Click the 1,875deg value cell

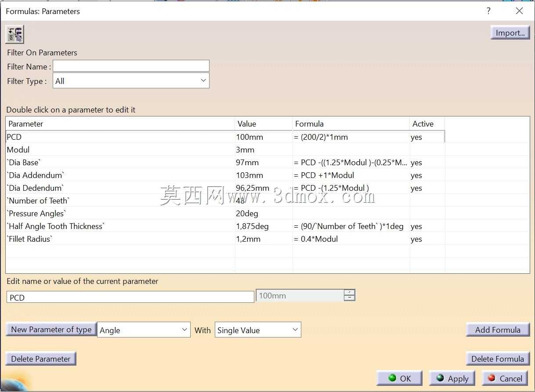tap(264, 226)
